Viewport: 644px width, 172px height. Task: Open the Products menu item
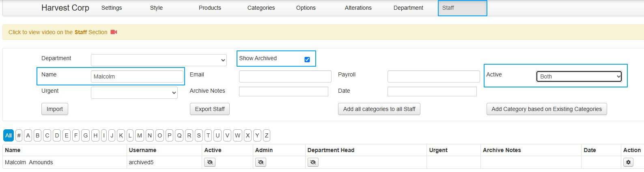click(x=210, y=8)
